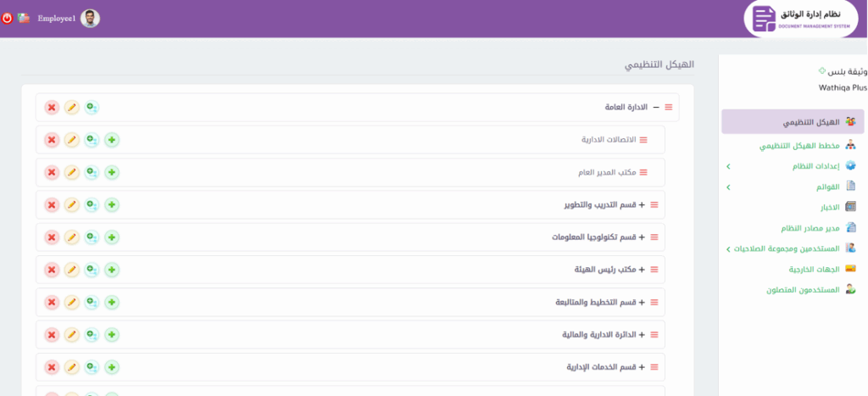
Task: Click the red power logout icon
Action: (8, 18)
